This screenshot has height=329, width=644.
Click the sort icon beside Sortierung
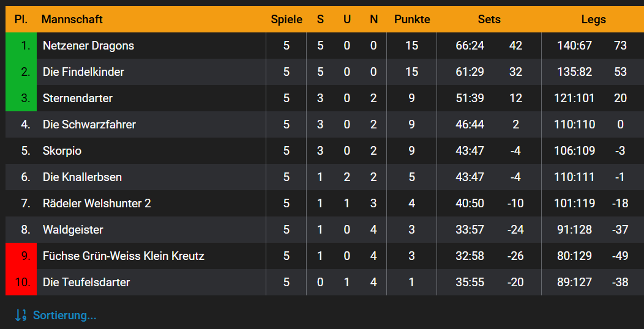point(20,316)
